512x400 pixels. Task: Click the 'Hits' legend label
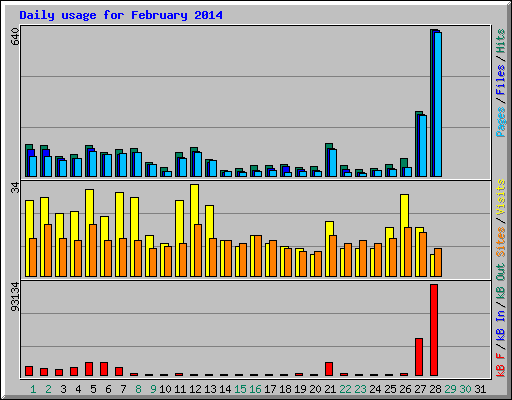click(501, 41)
